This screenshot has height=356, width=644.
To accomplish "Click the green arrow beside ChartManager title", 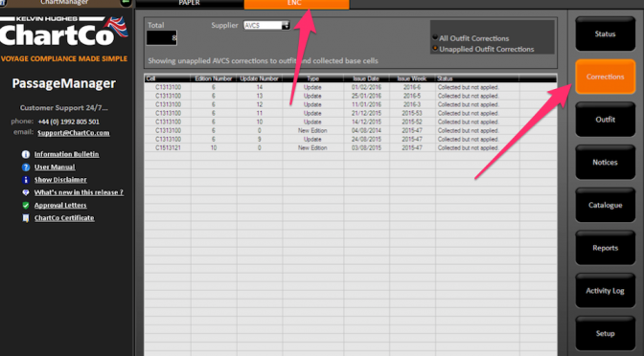I will [x=126, y=3].
